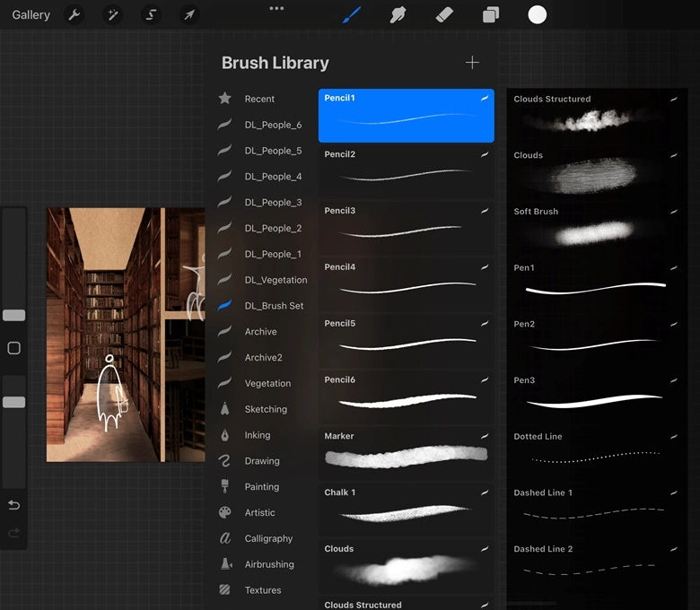Open the Adjustments magic wand menu

(x=114, y=15)
